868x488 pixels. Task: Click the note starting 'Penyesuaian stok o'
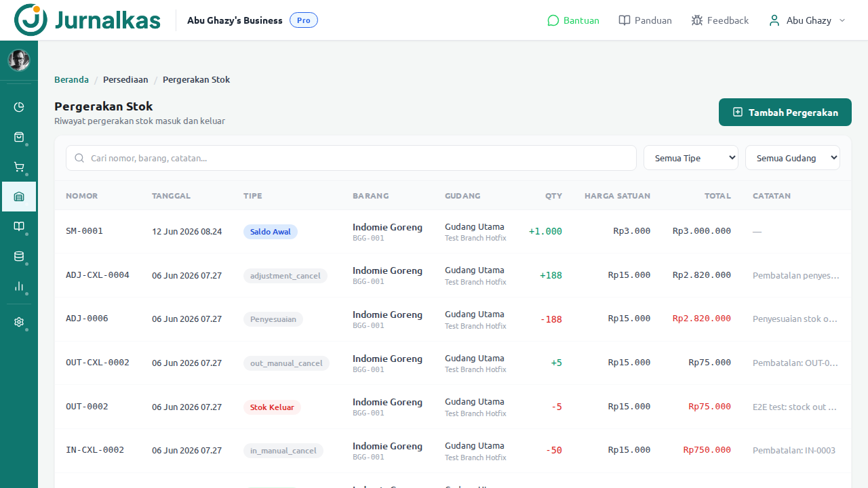[796, 319]
